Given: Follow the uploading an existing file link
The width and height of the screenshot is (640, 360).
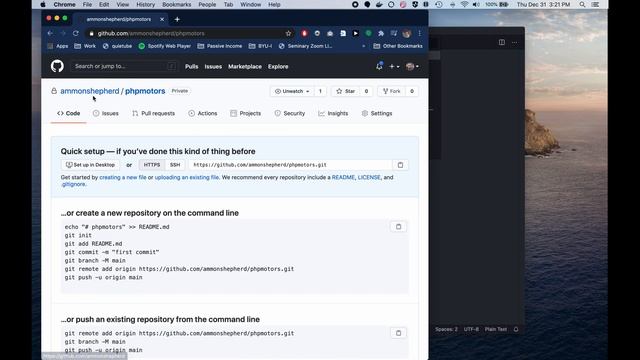Looking at the screenshot, I should (187, 177).
